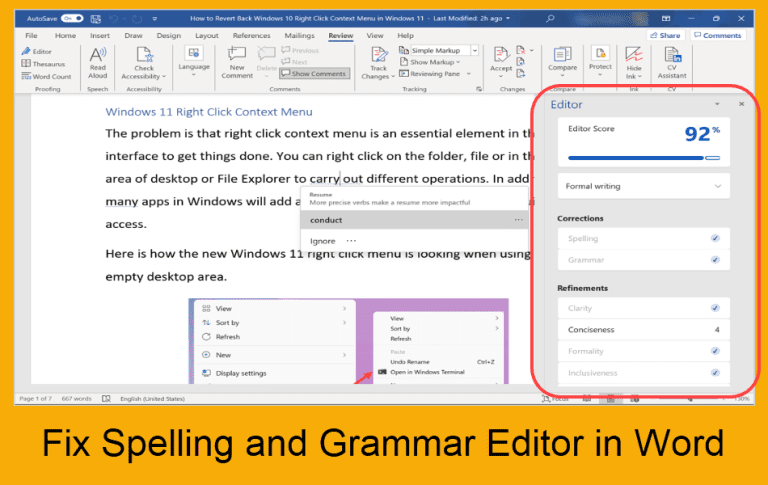Click the context menu screenshot in document
This screenshot has width=768, height=485.
[348, 341]
